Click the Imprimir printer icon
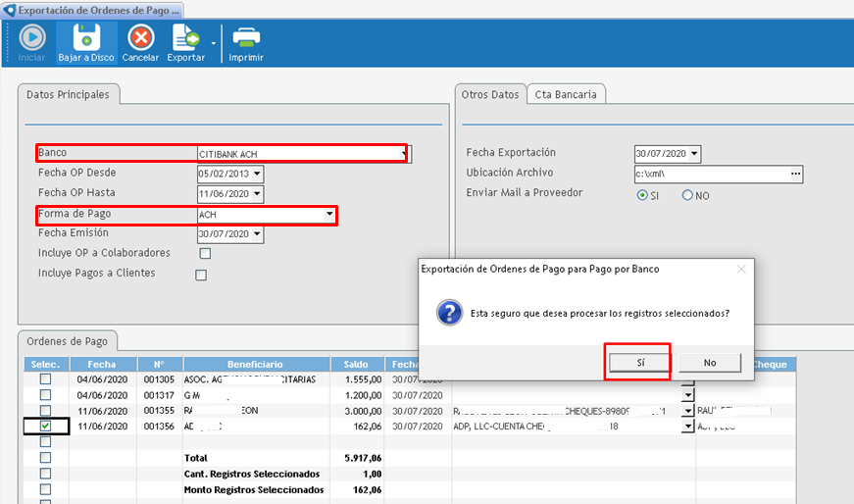 pos(245,38)
